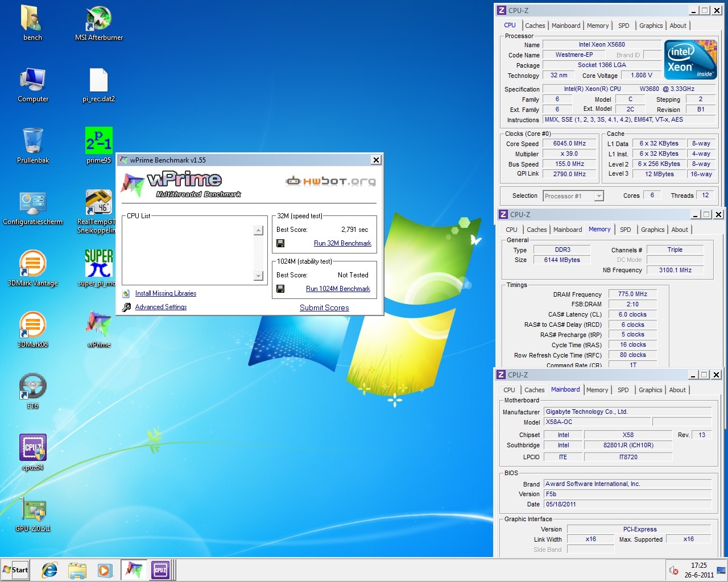Image resolution: width=728 pixels, height=582 pixels.
Task: Open the GPU-Z.0.5.1 desktop icon
Action: tap(32, 509)
